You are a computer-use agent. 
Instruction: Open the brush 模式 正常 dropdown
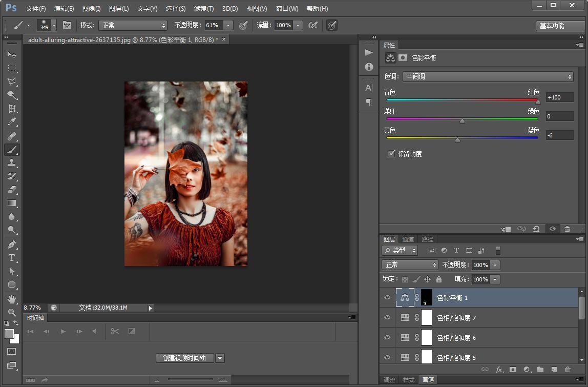coord(133,25)
